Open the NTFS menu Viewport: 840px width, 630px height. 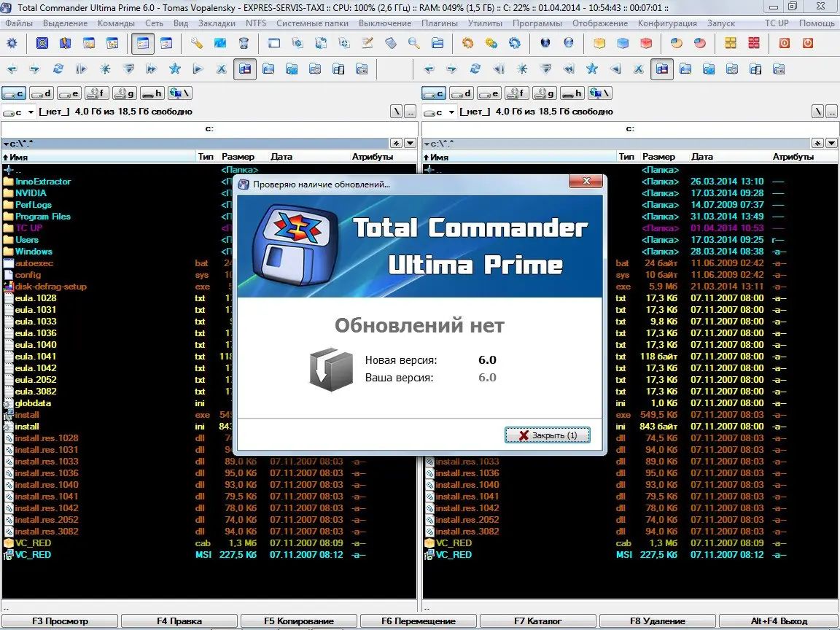click(256, 23)
